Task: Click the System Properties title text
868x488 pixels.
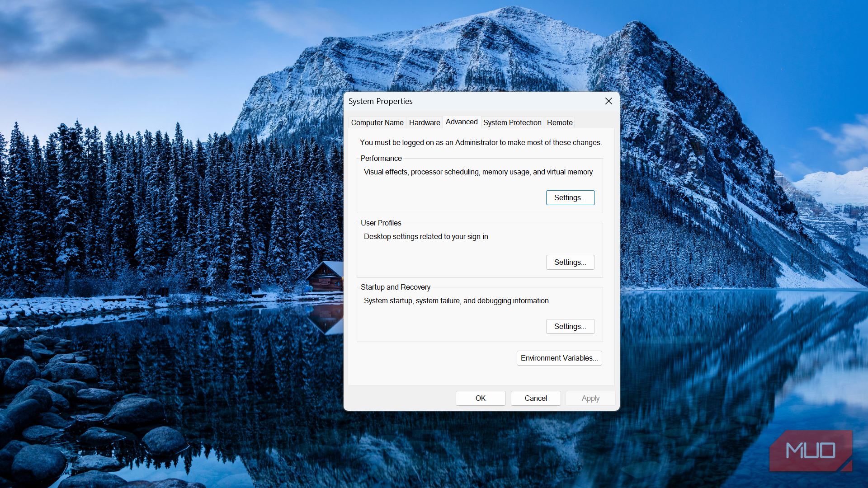Action: 380,101
